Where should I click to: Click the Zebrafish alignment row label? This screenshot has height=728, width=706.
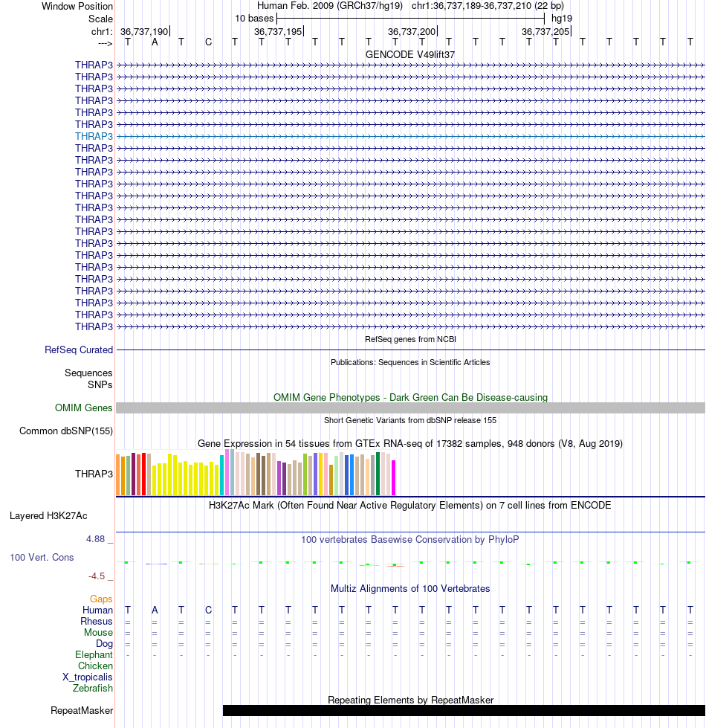coord(93,689)
